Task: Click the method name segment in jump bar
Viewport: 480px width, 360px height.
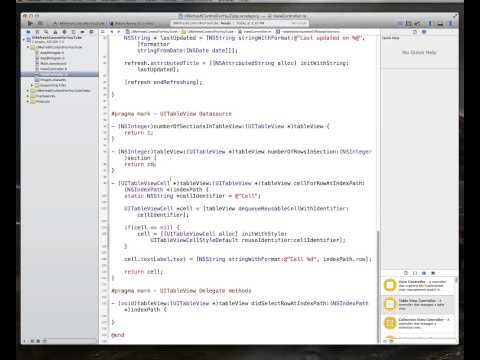Action: (307, 32)
